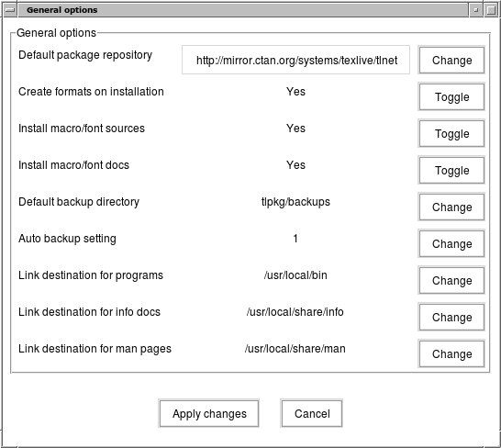Click the General options title bar

pyautogui.click(x=243, y=10)
